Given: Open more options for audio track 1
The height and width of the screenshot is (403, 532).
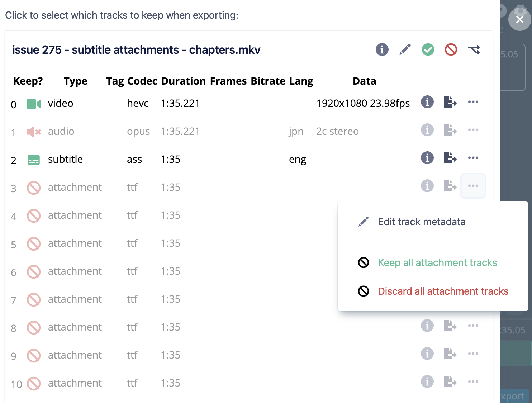Looking at the screenshot, I should click(473, 130).
